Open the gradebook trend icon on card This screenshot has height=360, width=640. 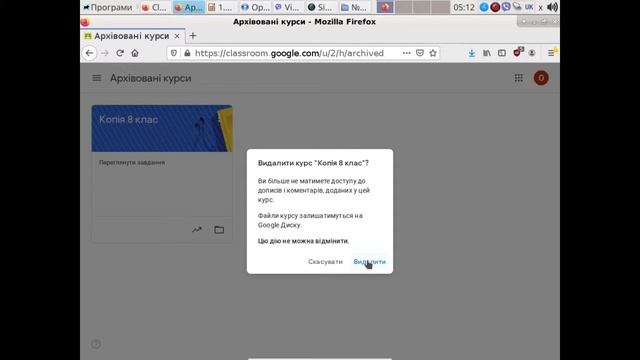point(197,229)
